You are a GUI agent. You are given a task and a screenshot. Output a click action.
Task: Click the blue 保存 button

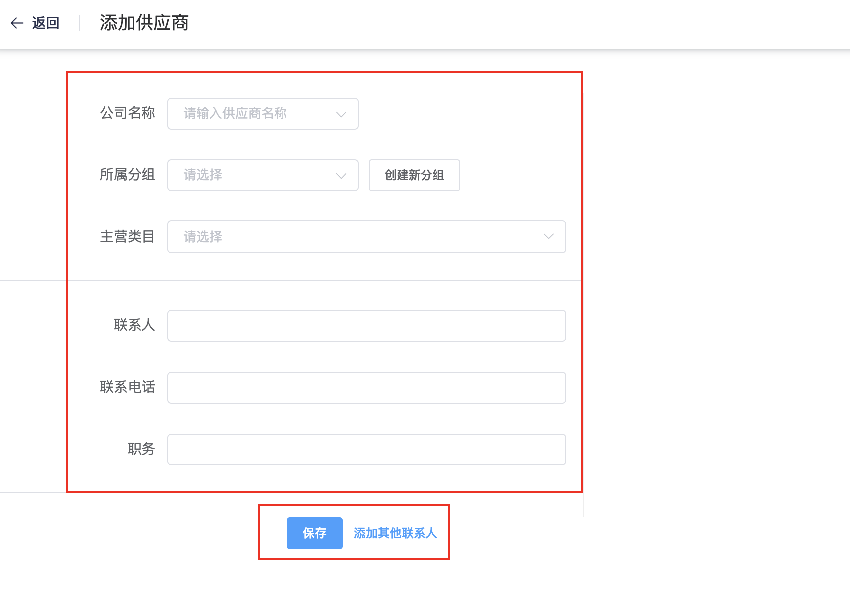coord(314,533)
